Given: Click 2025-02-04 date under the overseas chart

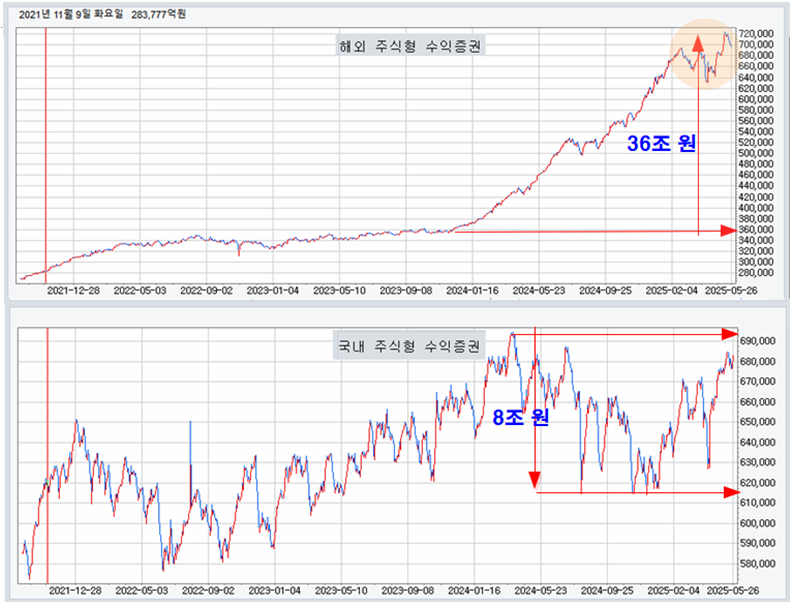Looking at the screenshot, I should (672, 291).
